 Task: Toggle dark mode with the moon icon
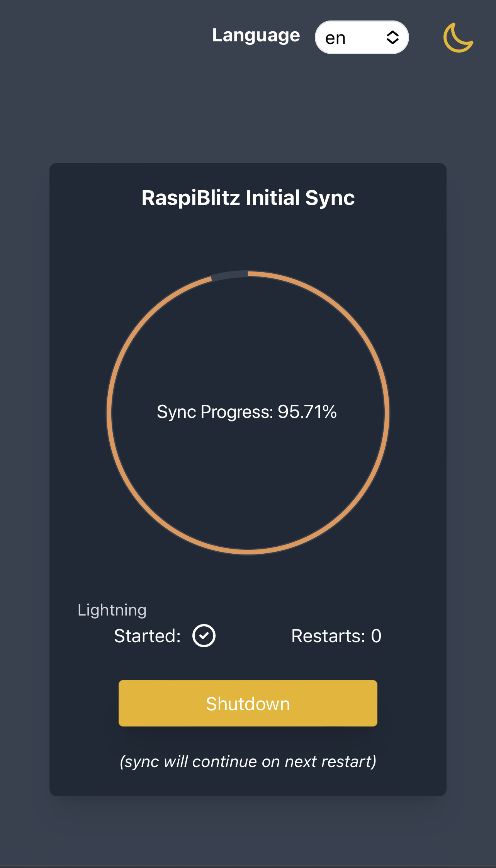pyautogui.click(x=458, y=38)
